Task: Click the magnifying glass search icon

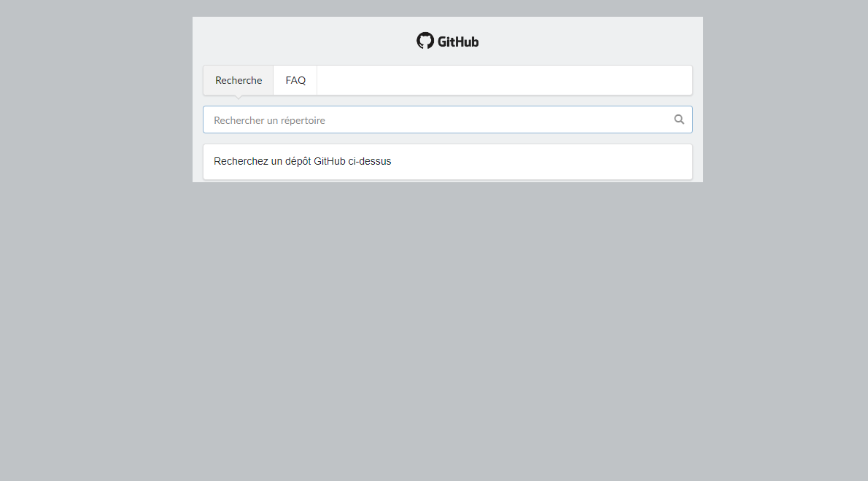Action: (x=678, y=120)
